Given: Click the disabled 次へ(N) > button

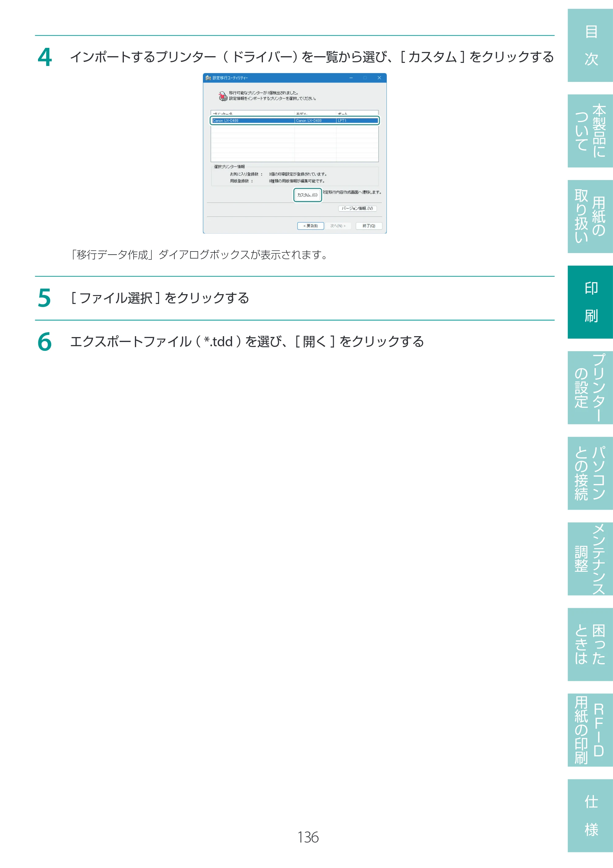Looking at the screenshot, I should click(338, 226).
